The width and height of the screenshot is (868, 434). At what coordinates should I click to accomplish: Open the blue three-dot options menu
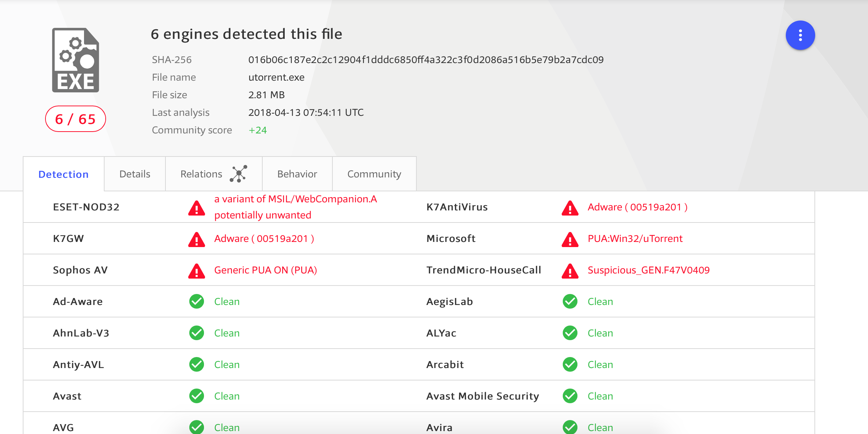click(x=800, y=35)
